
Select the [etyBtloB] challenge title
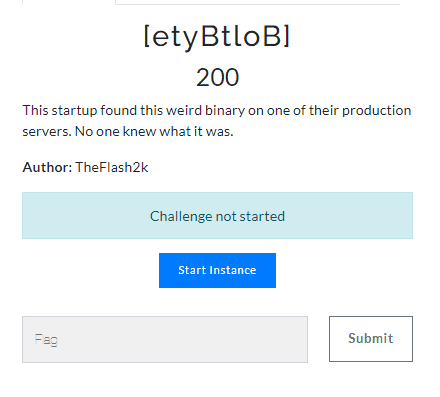tap(217, 37)
